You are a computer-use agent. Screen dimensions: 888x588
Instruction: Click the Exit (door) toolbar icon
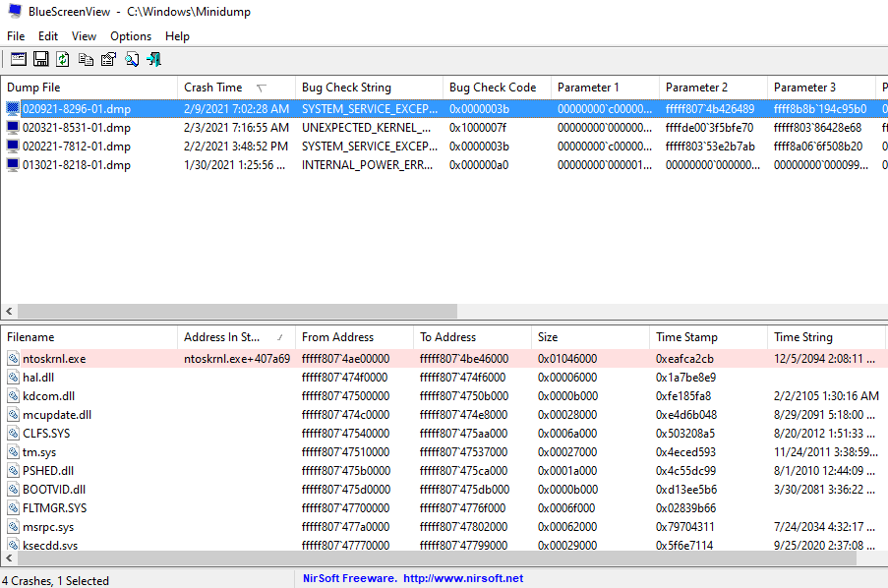click(154, 59)
